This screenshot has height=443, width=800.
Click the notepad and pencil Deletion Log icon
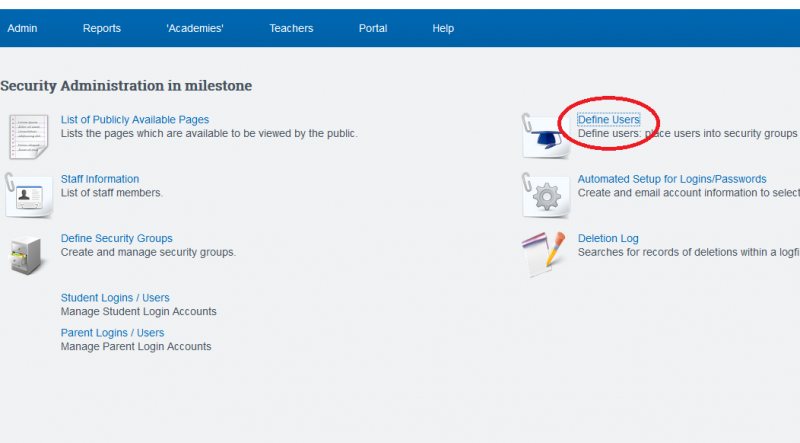tap(544, 254)
